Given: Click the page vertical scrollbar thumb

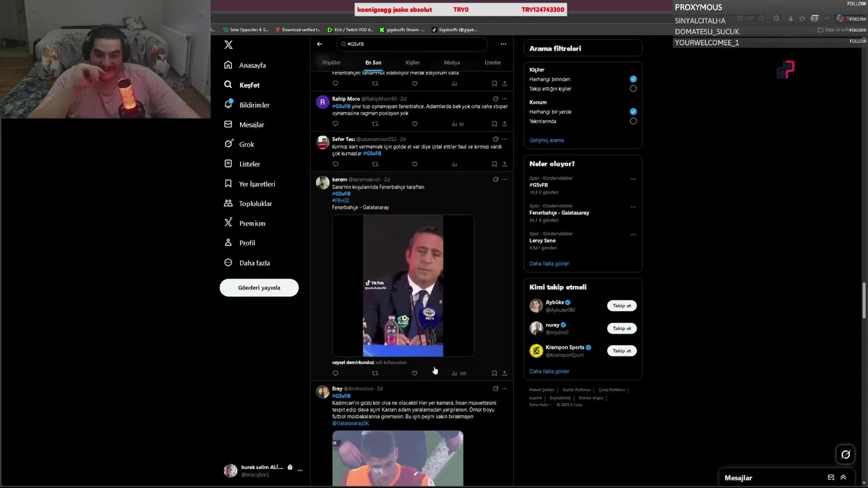Looking at the screenshot, I should 864,301.
